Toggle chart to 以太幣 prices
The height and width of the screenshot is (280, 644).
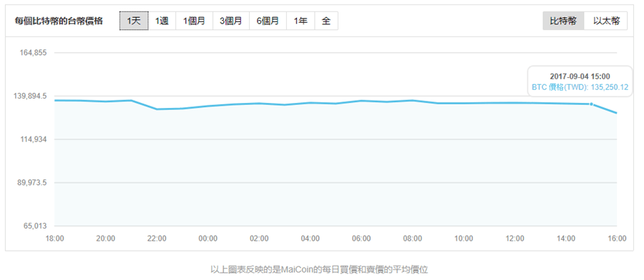[605, 21]
